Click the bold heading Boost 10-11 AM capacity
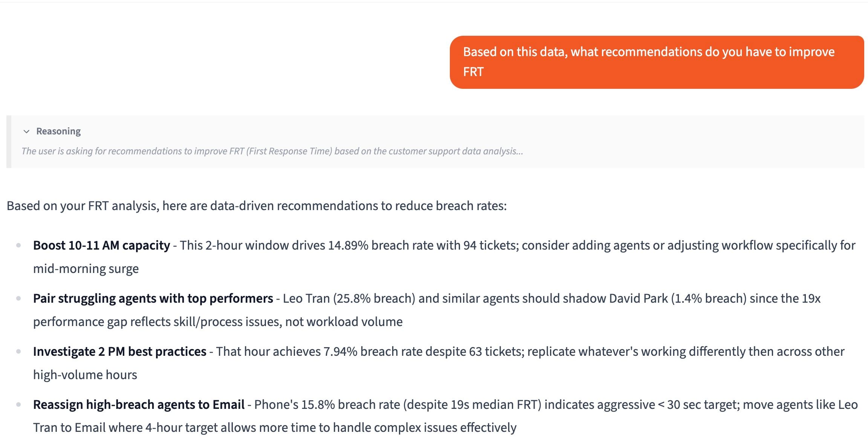Viewport: 868px width, 442px height. [x=101, y=245]
